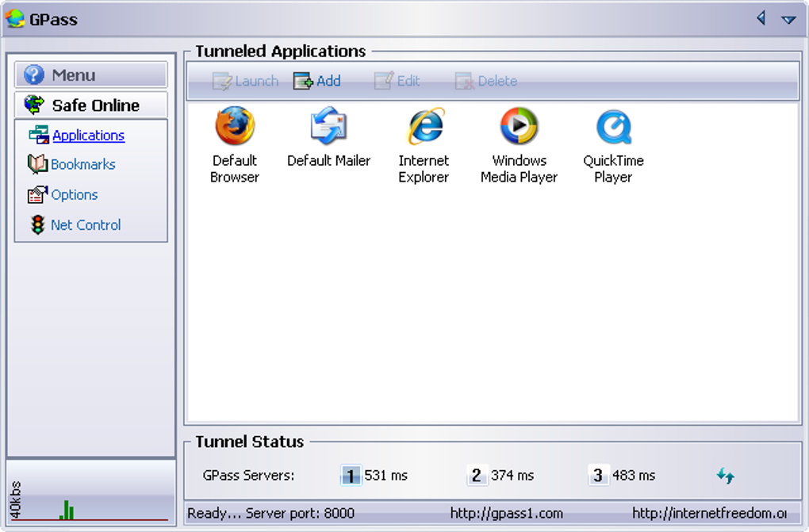Click the Tunnel Status heading
Viewport: 809px width, 532px height.
(x=250, y=442)
